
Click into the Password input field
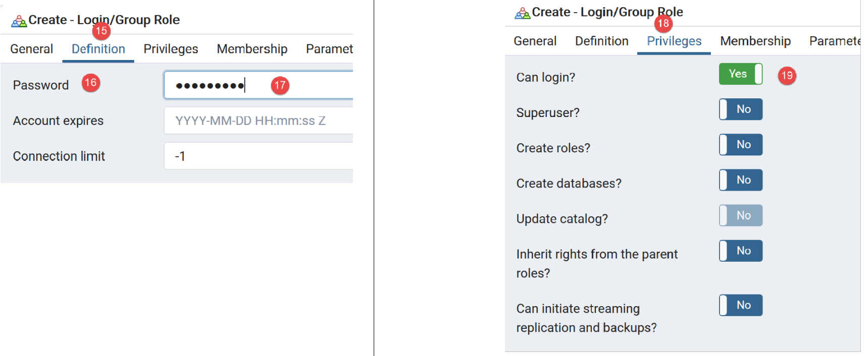click(258, 85)
